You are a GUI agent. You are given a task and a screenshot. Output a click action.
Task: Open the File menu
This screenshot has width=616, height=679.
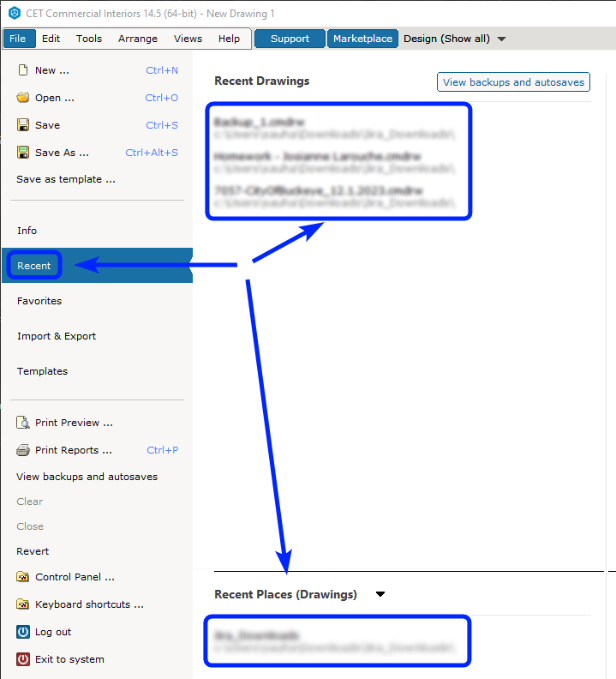[19, 39]
